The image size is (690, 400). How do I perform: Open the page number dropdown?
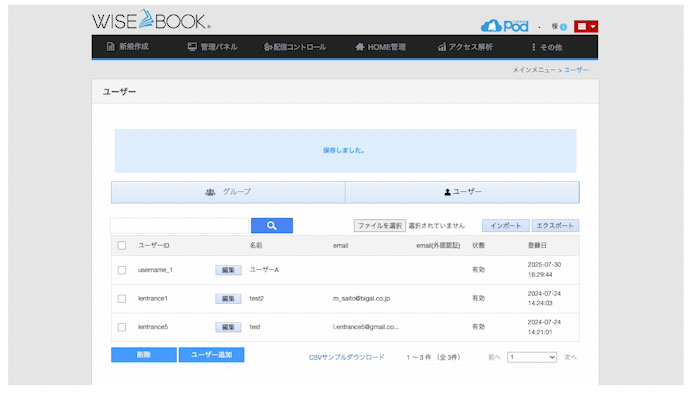click(x=532, y=356)
